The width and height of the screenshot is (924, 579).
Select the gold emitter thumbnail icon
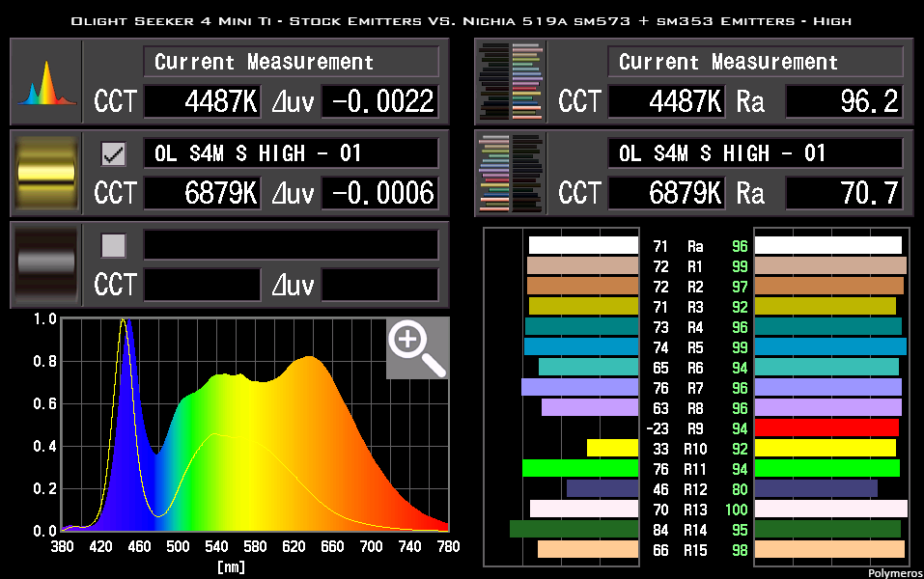[x=44, y=174]
